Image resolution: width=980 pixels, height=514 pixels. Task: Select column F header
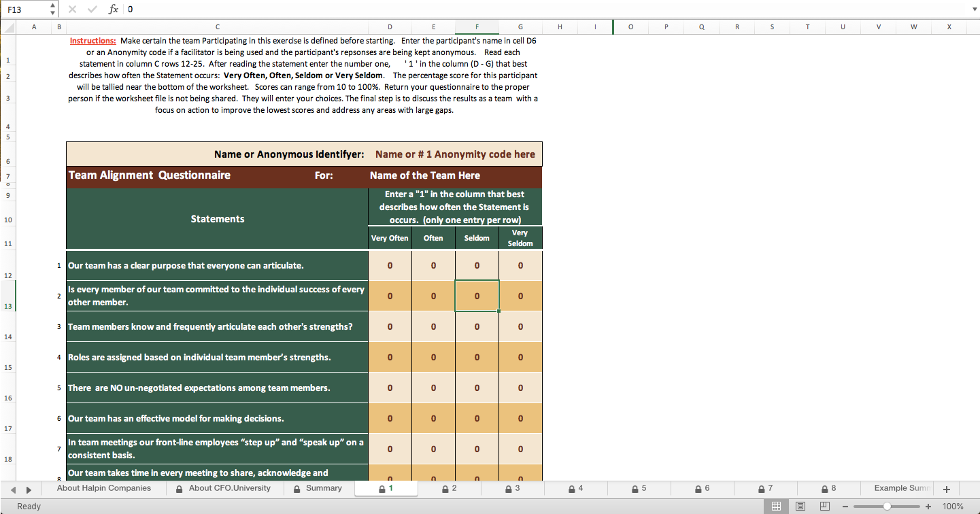(477, 27)
